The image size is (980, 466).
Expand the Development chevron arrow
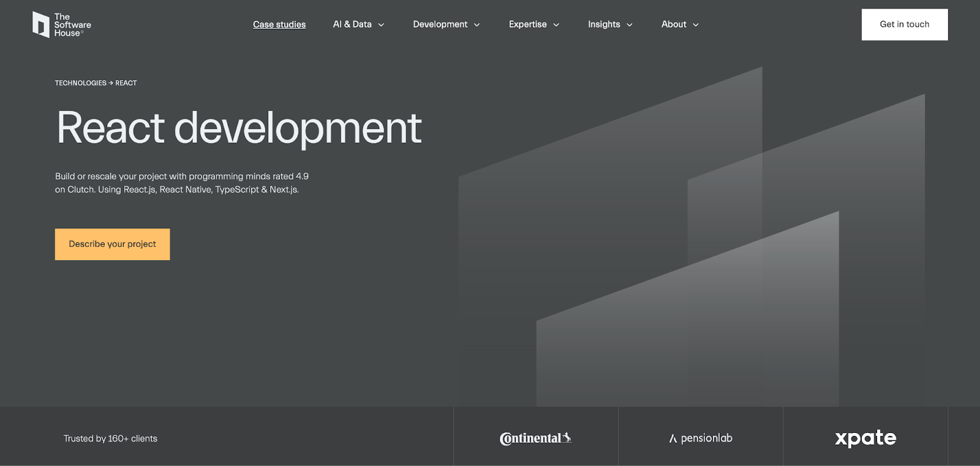[x=477, y=25]
